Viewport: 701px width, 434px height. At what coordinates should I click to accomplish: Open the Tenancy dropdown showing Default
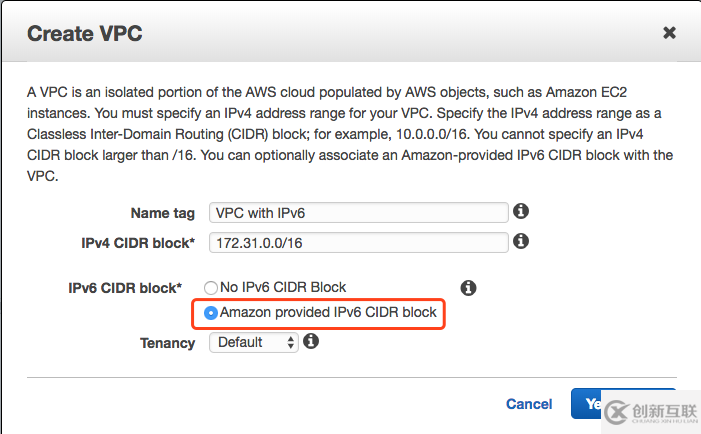click(x=254, y=342)
